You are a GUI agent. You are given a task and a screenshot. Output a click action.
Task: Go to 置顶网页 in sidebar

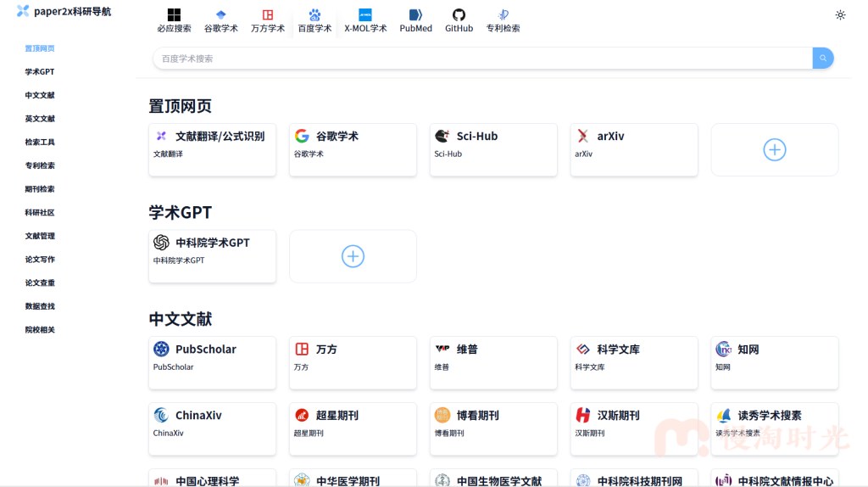tap(40, 48)
